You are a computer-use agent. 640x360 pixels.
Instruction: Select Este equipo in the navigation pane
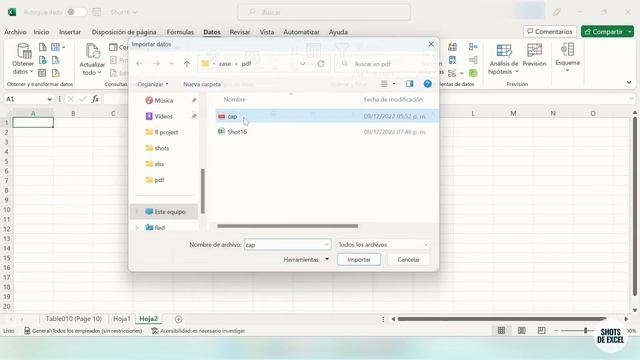point(165,212)
